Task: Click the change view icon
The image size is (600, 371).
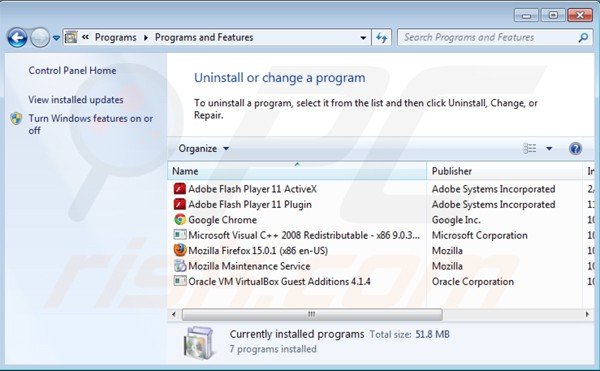Action: [530, 148]
